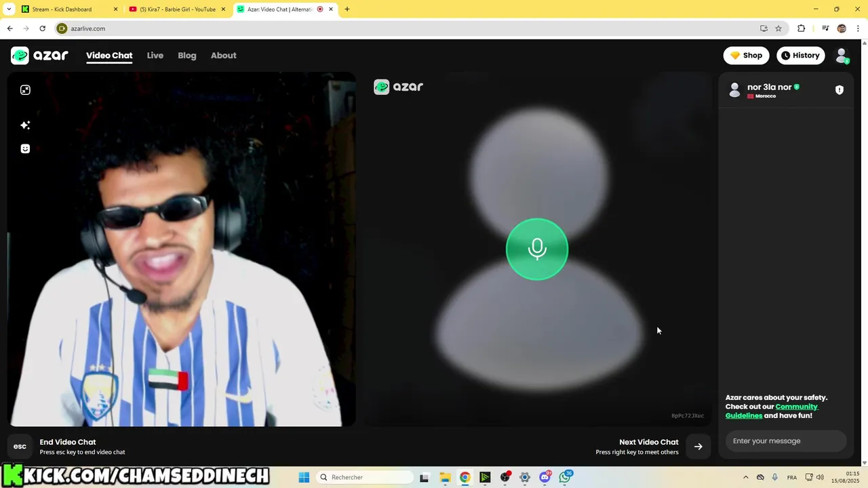Focus the Enter your message field
Screen dimensions: 868x488
[x=786, y=441]
